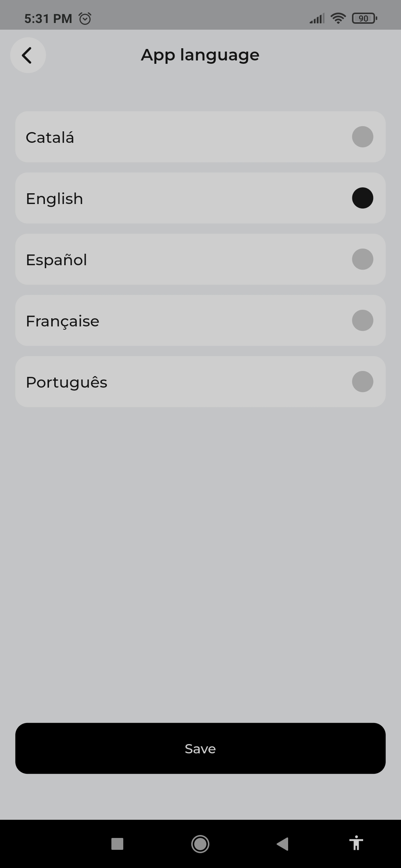Choose the Português language label
The height and width of the screenshot is (868, 401).
click(x=66, y=382)
